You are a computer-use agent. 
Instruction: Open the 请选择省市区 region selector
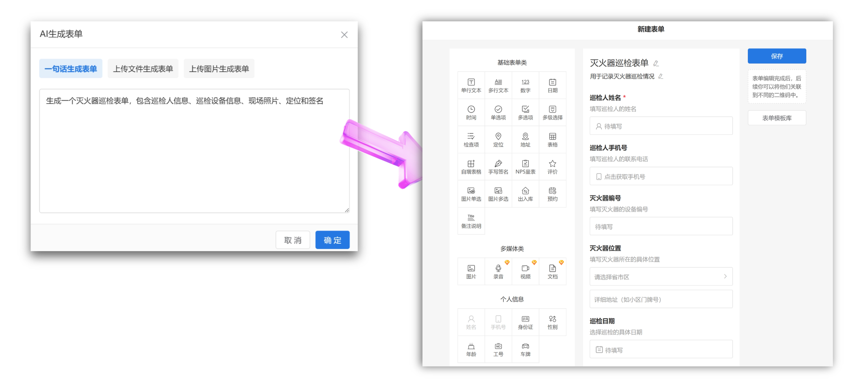point(661,277)
